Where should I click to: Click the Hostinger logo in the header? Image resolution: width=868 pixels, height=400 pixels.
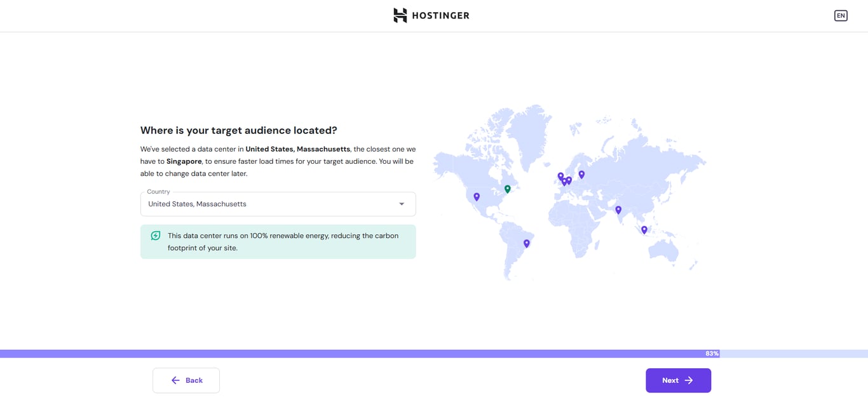[x=431, y=15]
